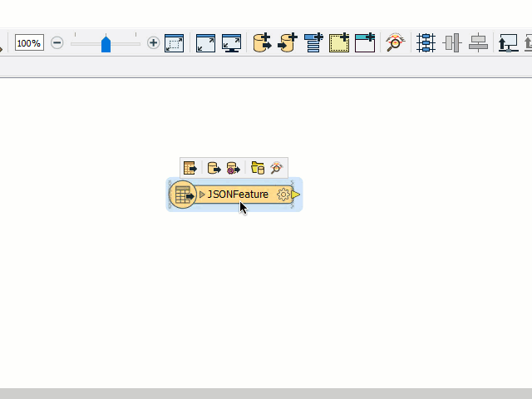Add a transformer with toolbar icon
532x399 pixels.
[x=313, y=42]
